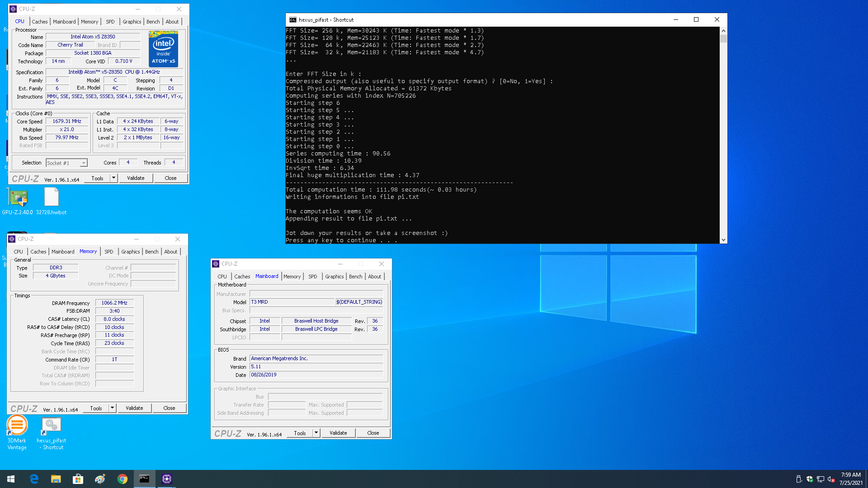This screenshot has width=868, height=488.
Task: Click the USB safely remove tray icon
Action: (x=799, y=479)
